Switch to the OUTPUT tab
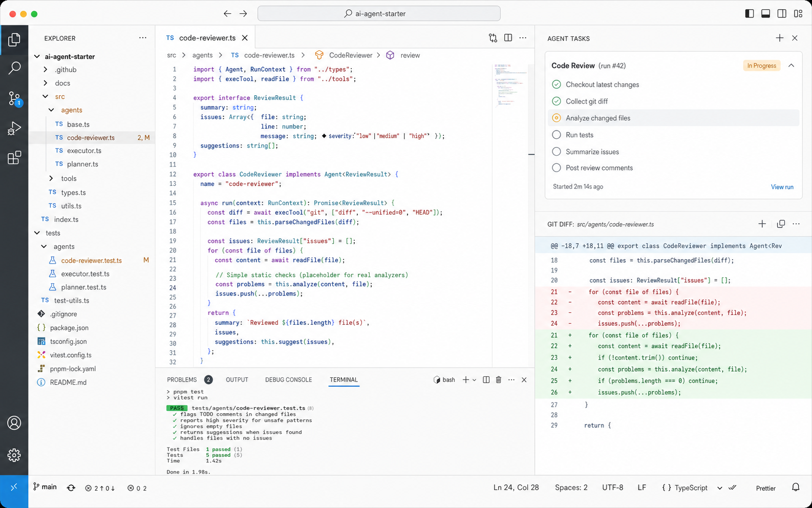812x508 pixels. click(x=237, y=380)
